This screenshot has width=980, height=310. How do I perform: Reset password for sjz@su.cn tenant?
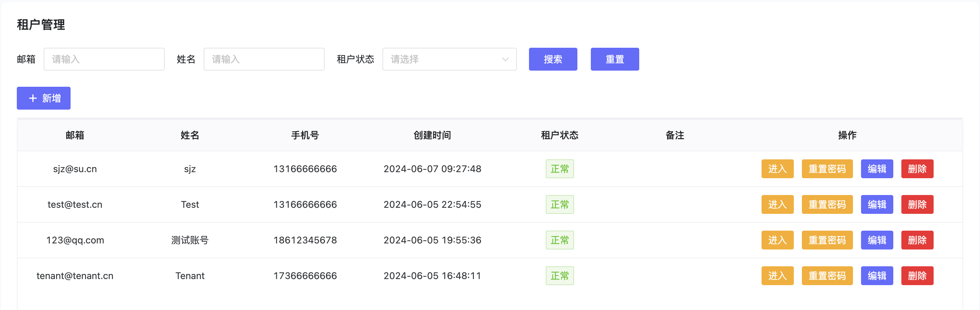pos(827,169)
